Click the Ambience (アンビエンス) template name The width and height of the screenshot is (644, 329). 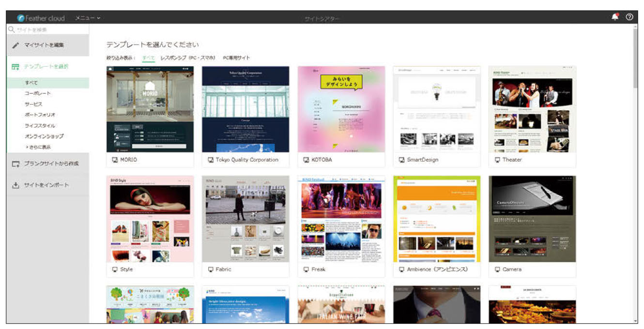pyautogui.click(x=437, y=269)
